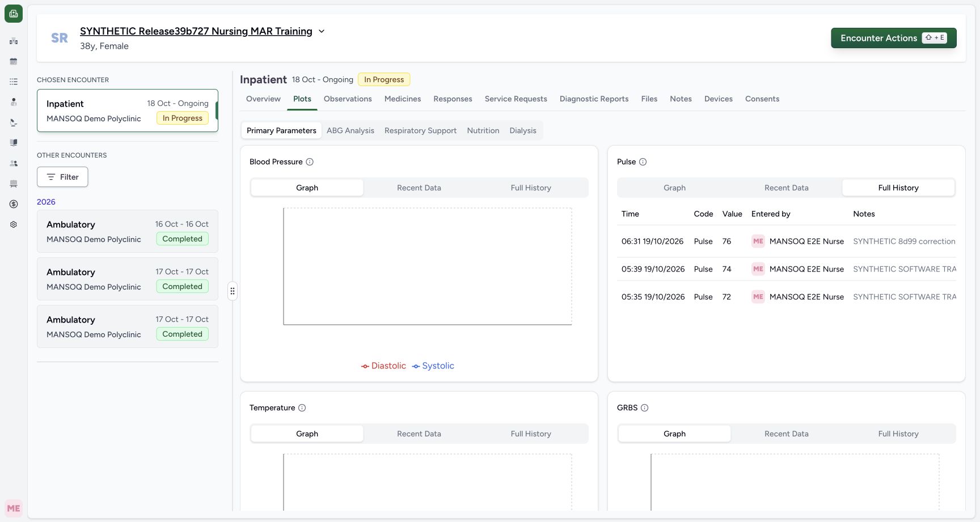Click the ME user avatar at sidebar bottom

pos(14,508)
